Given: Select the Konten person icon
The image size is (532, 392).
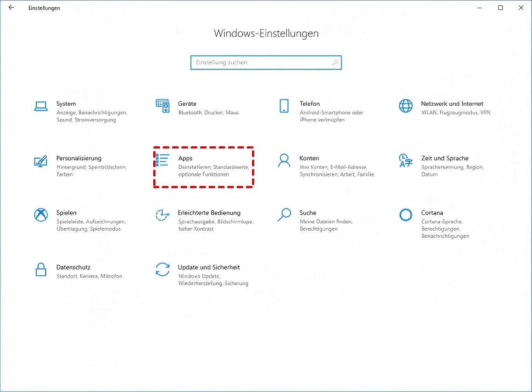Looking at the screenshot, I should [x=284, y=160].
